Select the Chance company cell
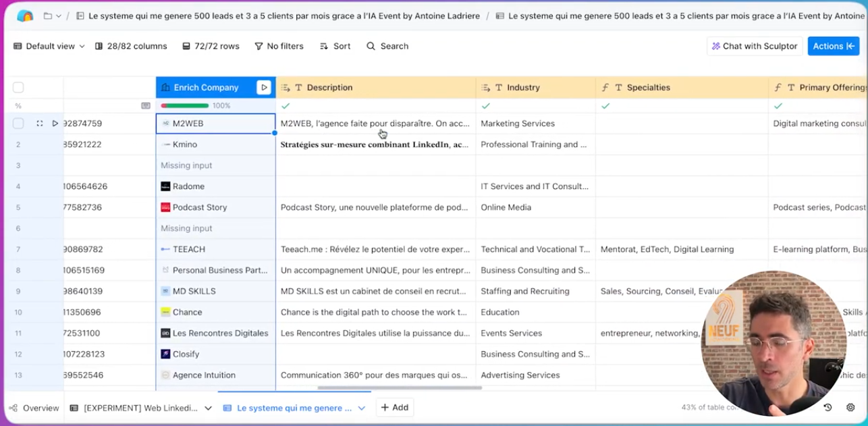Image resolution: width=868 pixels, height=426 pixels. [x=215, y=312]
